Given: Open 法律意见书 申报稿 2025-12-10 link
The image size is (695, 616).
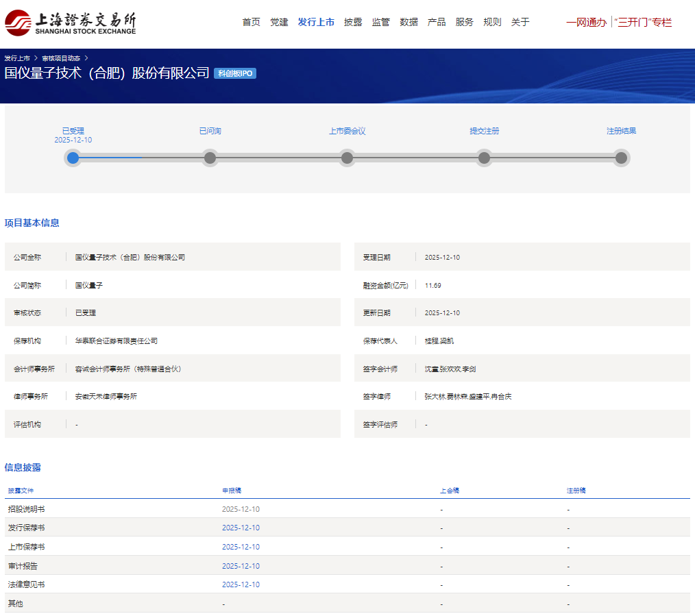Looking at the screenshot, I should [241, 584].
